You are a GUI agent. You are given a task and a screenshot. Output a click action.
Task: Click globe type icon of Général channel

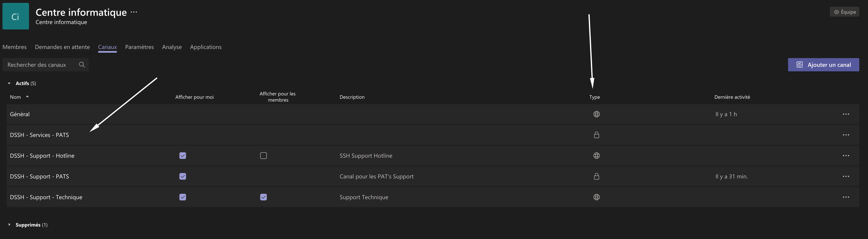(x=596, y=114)
